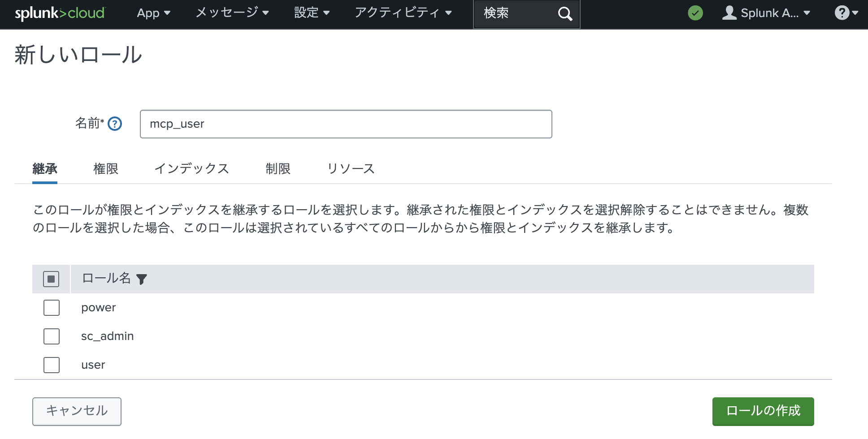Select the sc_admin role checkbox
This screenshot has width=868, height=439.
[51, 336]
